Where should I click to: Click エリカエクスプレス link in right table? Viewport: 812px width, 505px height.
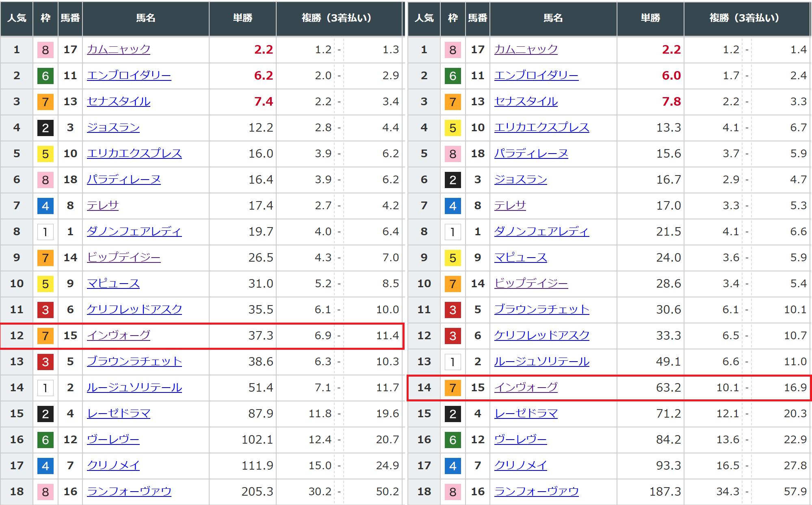(541, 128)
